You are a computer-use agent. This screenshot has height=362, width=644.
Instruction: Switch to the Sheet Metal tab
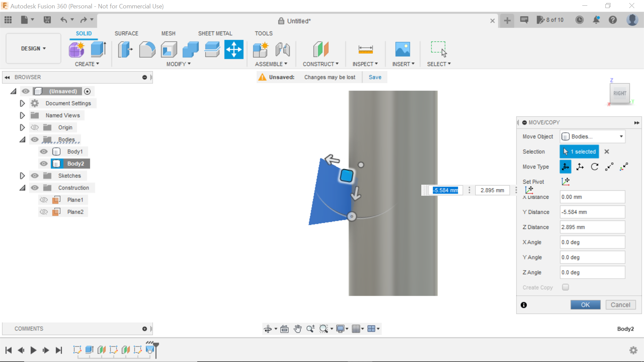[x=215, y=33]
